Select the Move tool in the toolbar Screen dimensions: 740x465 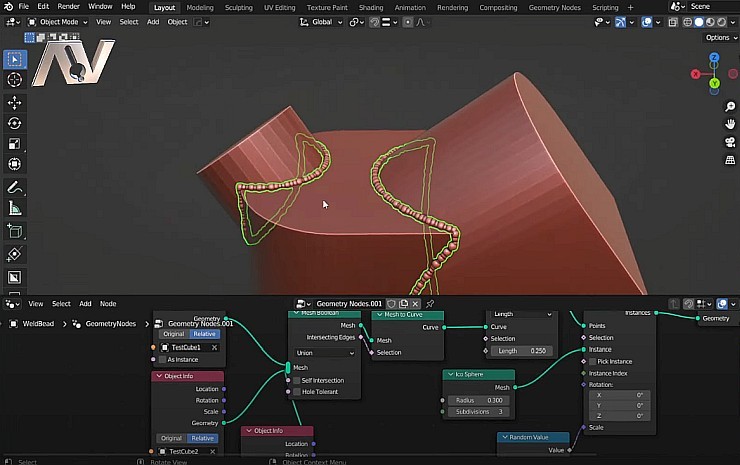15,103
